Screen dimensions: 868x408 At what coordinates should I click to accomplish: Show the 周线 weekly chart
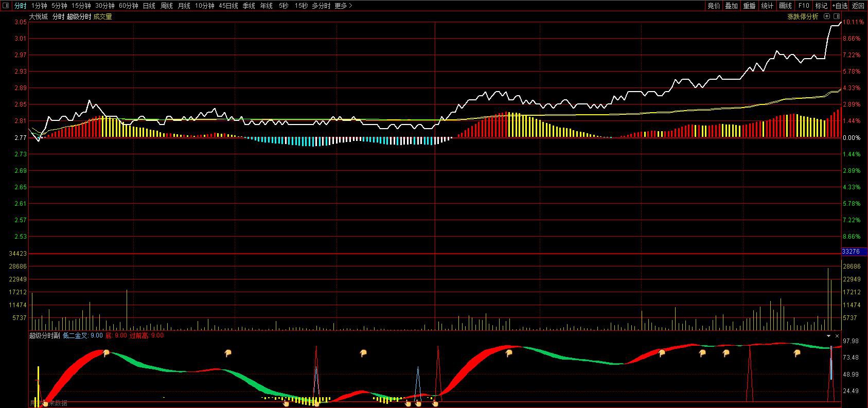coord(167,6)
